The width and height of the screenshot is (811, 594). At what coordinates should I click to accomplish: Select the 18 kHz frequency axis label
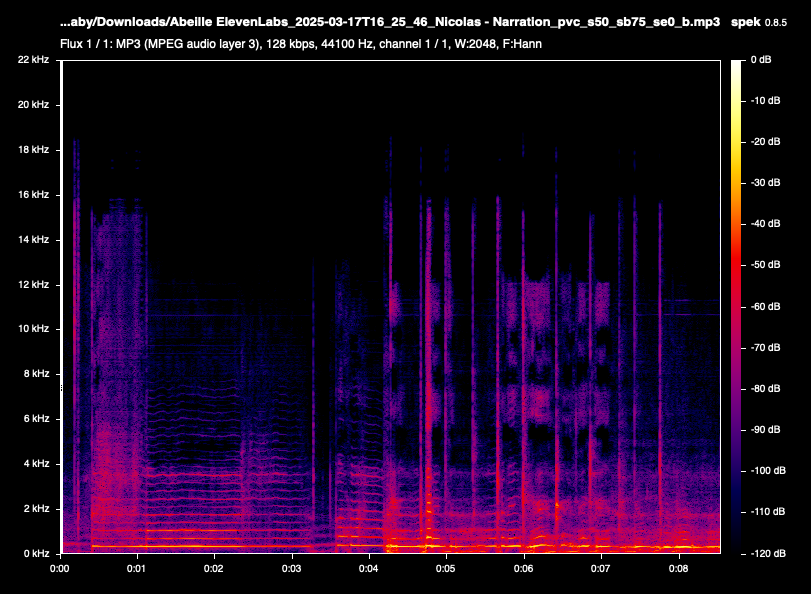click(x=33, y=150)
